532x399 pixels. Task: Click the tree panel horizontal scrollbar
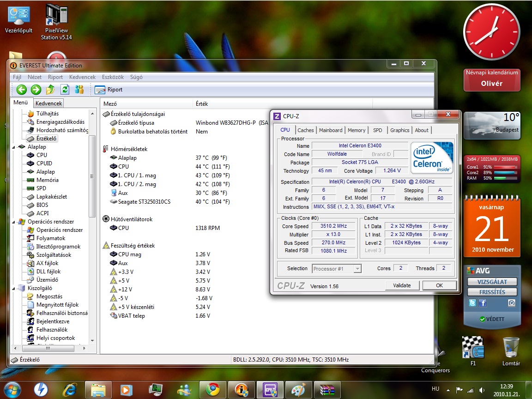click(x=48, y=348)
